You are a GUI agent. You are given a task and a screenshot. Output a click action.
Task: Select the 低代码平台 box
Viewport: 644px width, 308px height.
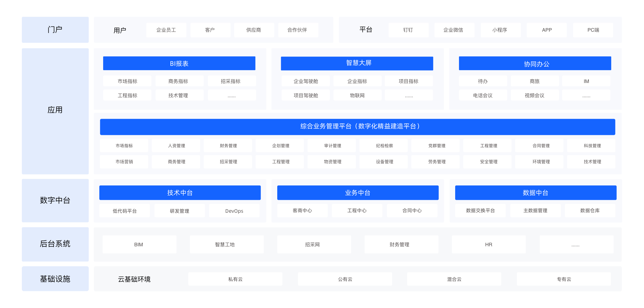coord(125,211)
